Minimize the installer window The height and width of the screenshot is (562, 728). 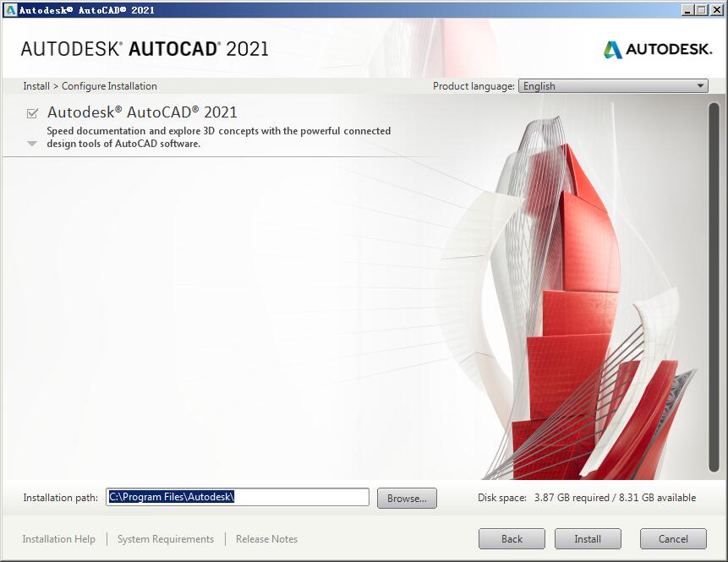pyautogui.click(x=688, y=10)
